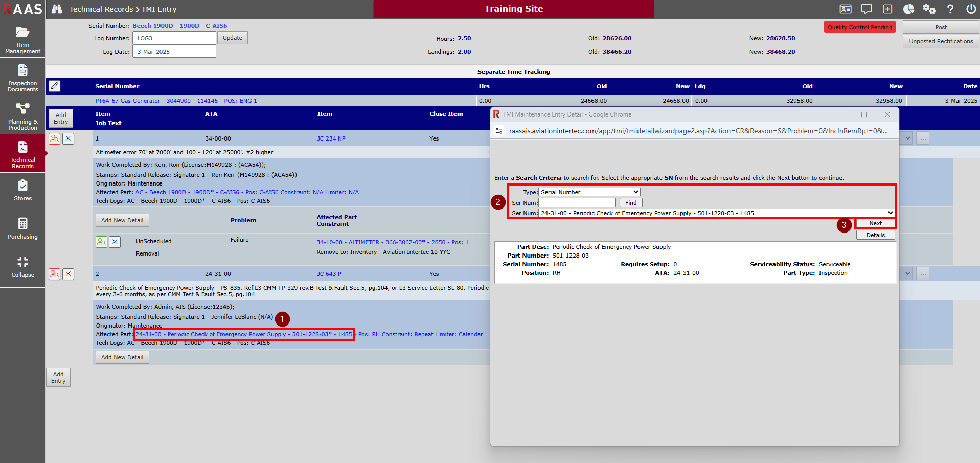Open Planning & Production in the sidebar
The width and height of the screenshot is (980, 463).
22,116
